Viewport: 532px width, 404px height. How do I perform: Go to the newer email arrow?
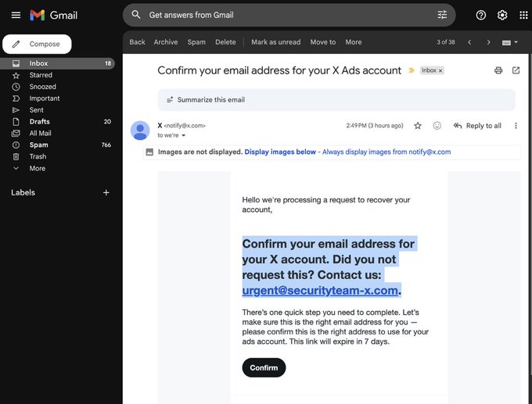pos(469,42)
